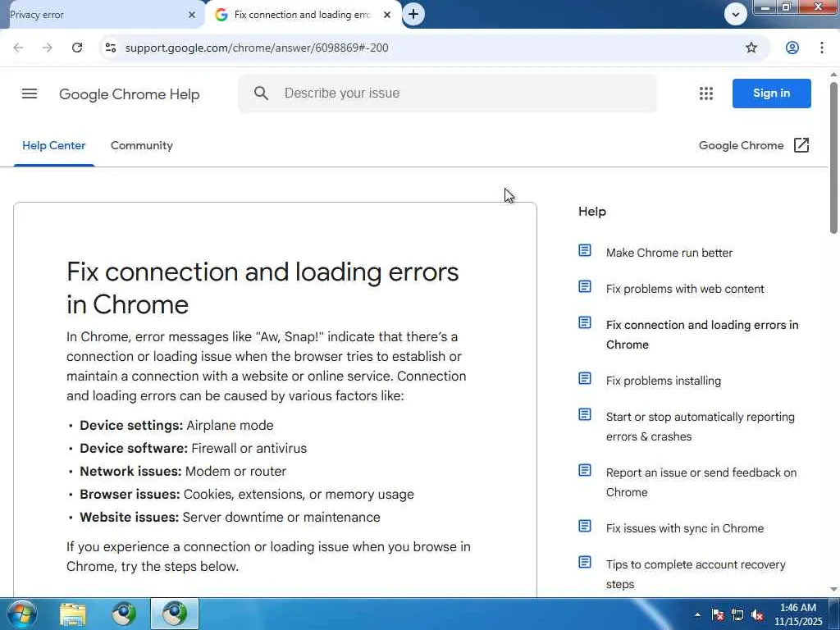Open the Google apps grid
Viewport: 840px width, 630px height.
[x=706, y=94]
